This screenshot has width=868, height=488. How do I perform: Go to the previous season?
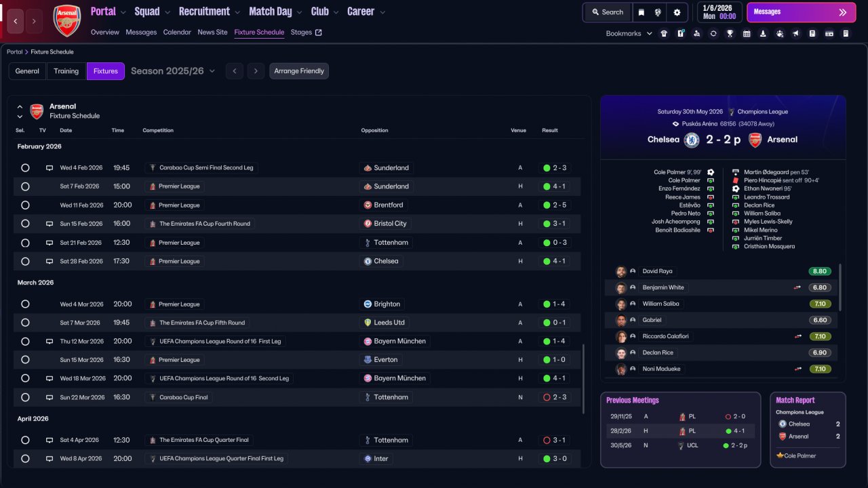click(235, 71)
